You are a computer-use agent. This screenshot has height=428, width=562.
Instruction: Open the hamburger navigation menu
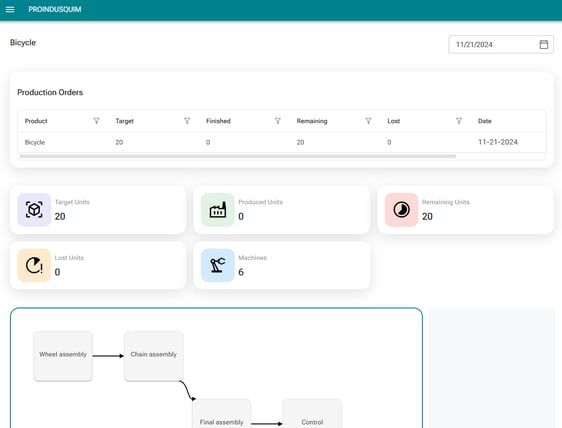click(x=10, y=9)
